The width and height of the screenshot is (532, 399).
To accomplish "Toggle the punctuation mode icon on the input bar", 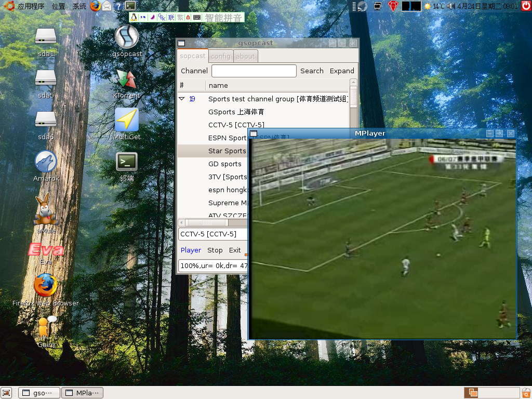I will point(143,17).
